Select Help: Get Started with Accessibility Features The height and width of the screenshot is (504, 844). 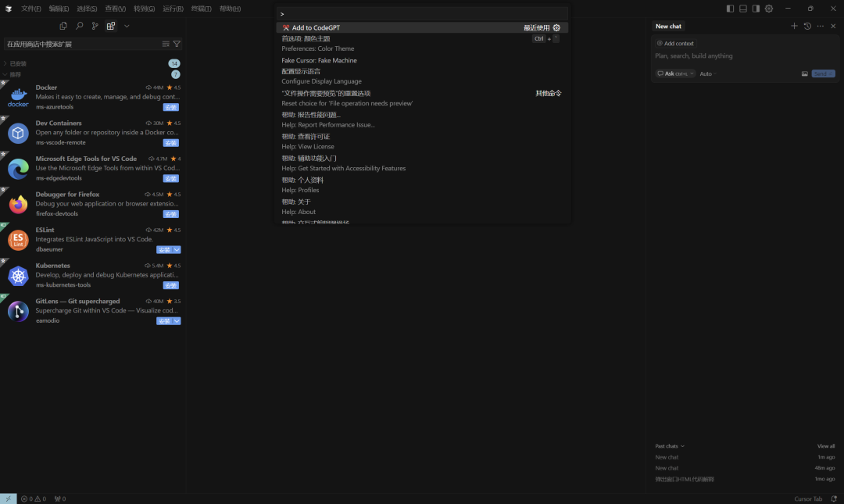tap(422, 163)
